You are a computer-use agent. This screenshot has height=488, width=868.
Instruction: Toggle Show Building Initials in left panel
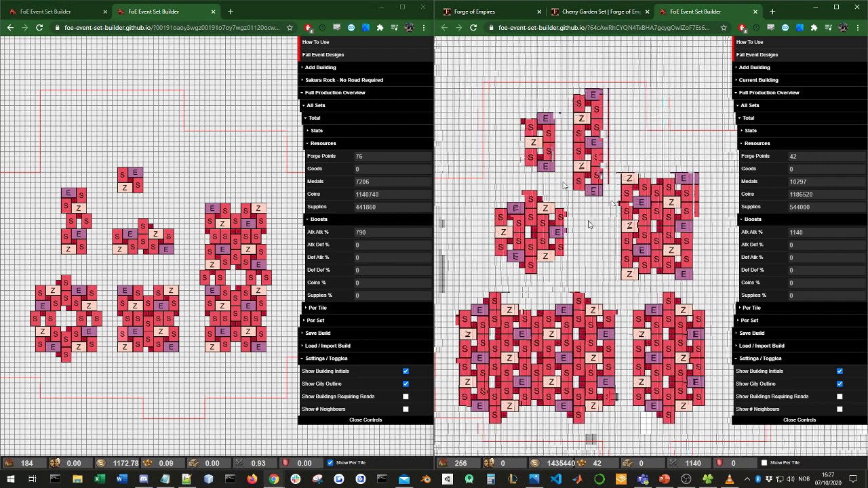tap(406, 371)
